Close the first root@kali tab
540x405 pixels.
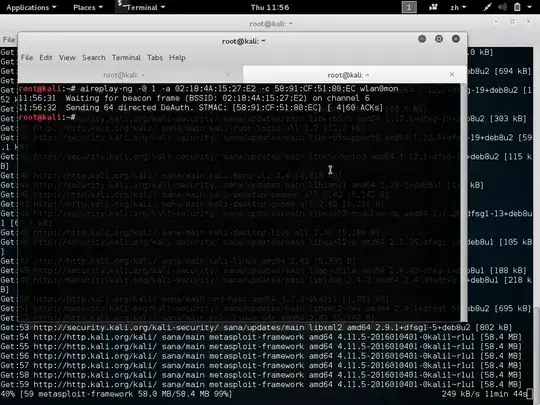[x=227, y=74]
